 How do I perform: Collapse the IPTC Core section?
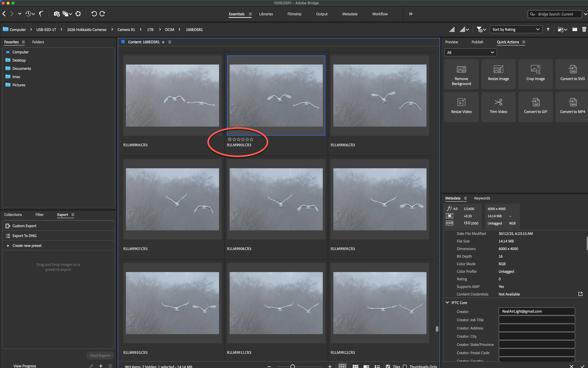point(447,303)
